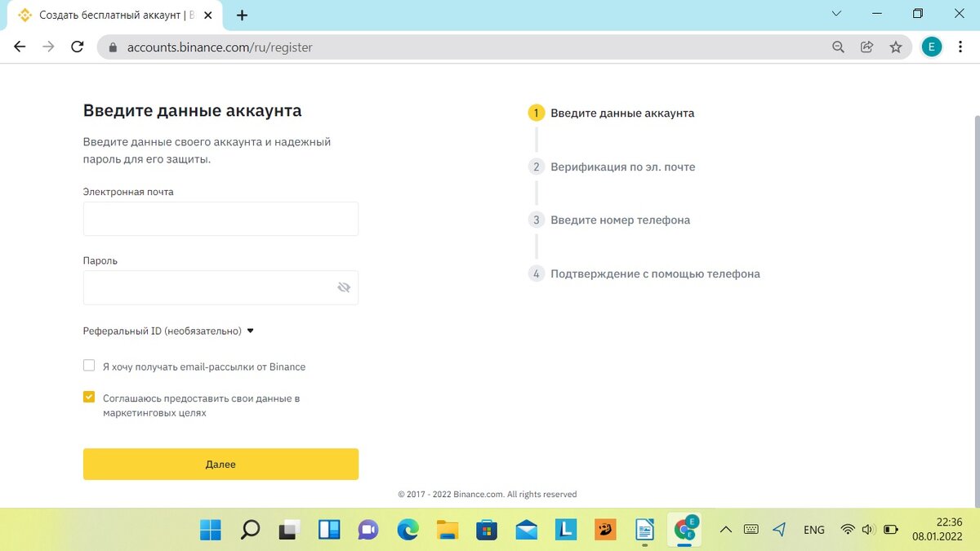Focus the Пароль input field
Screen dimensions: 980x551
click(220, 287)
